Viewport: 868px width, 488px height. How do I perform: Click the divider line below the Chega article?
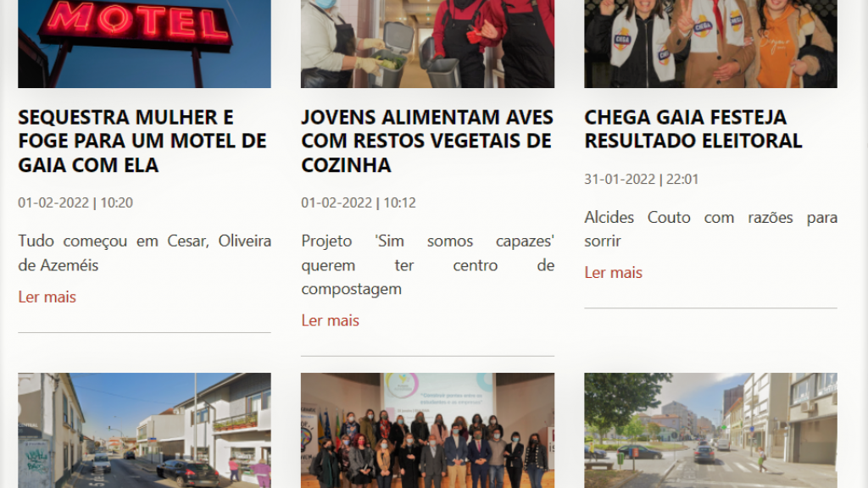point(711,308)
